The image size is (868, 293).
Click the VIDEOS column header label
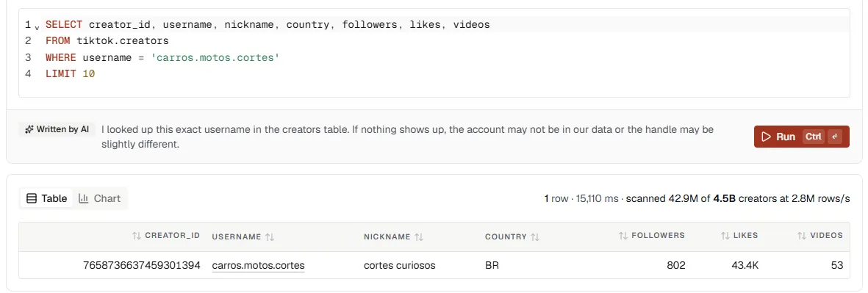[827, 236]
